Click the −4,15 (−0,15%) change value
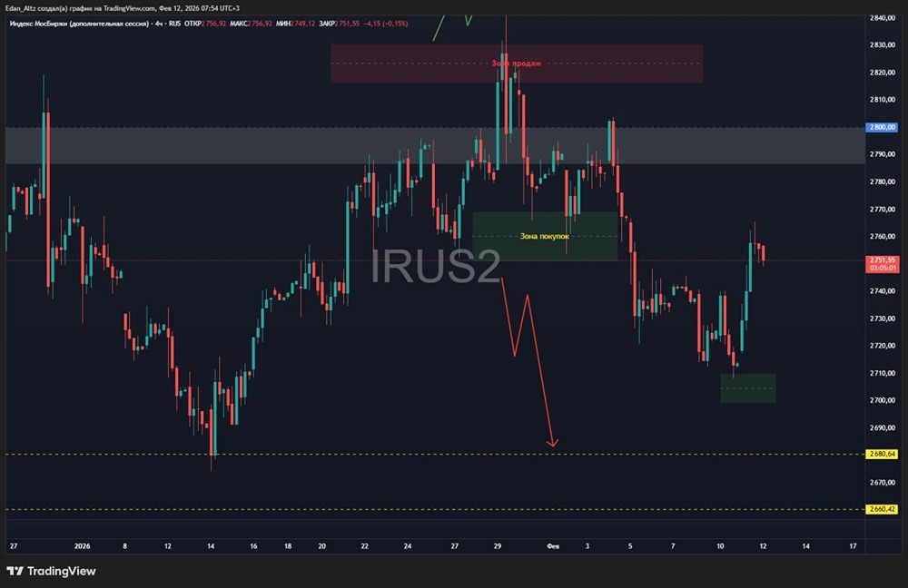This screenshot has height=588, width=908. pyautogui.click(x=386, y=24)
